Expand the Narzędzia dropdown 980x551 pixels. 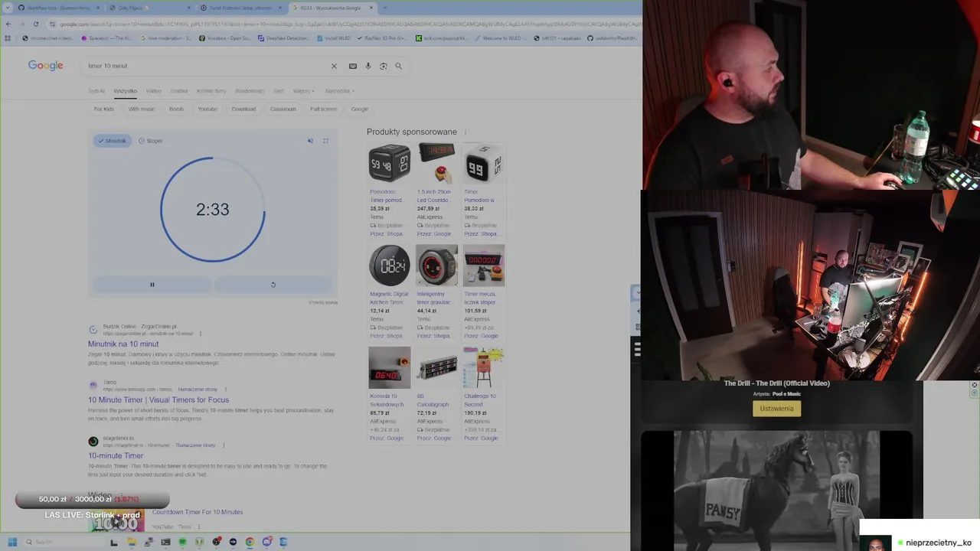click(339, 91)
